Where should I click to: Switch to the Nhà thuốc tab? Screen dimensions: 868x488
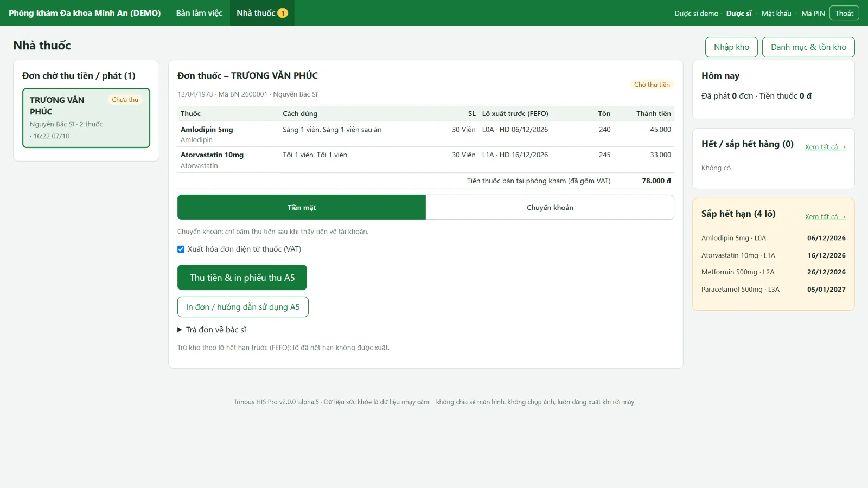pyautogui.click(x=262, y=13)
